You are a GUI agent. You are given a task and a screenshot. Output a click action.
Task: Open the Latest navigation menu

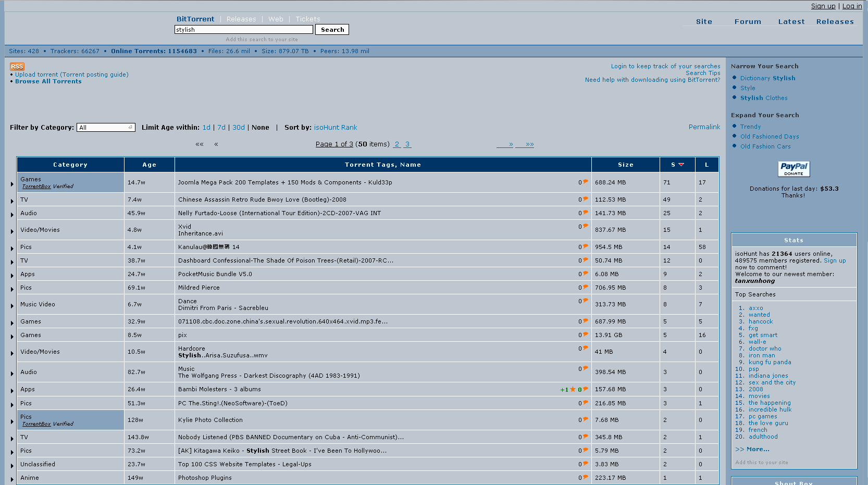(x=791, y=21)
